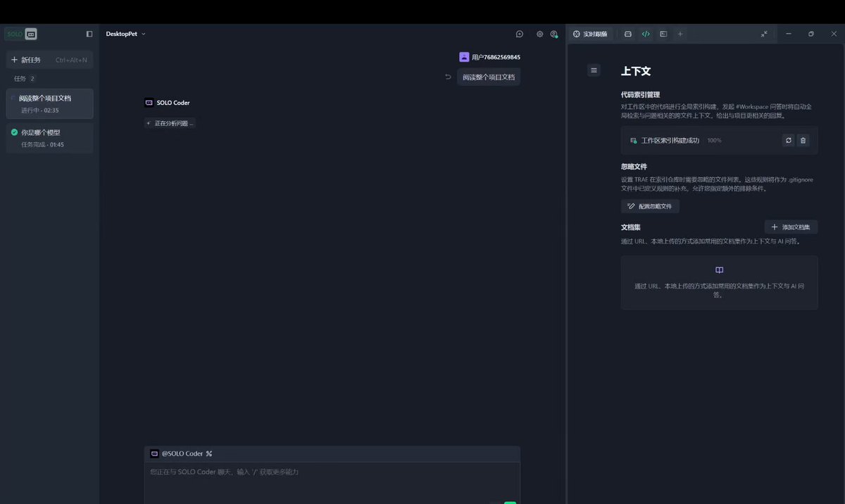The height and width of the screenshot is (504, 845).
Task: Delete the workspace code index
Action: click(x=803, y=140)
